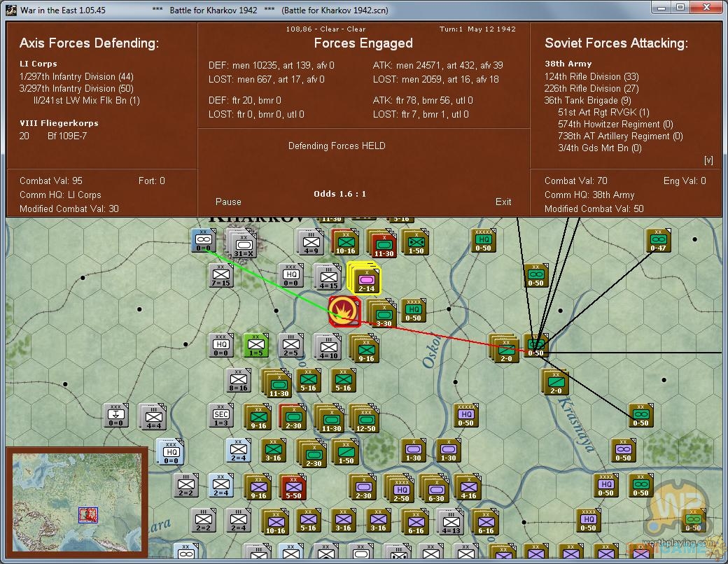Click the 12-50 Soviet tank stack
Screen dimensions: 728x564
point(365,418)
